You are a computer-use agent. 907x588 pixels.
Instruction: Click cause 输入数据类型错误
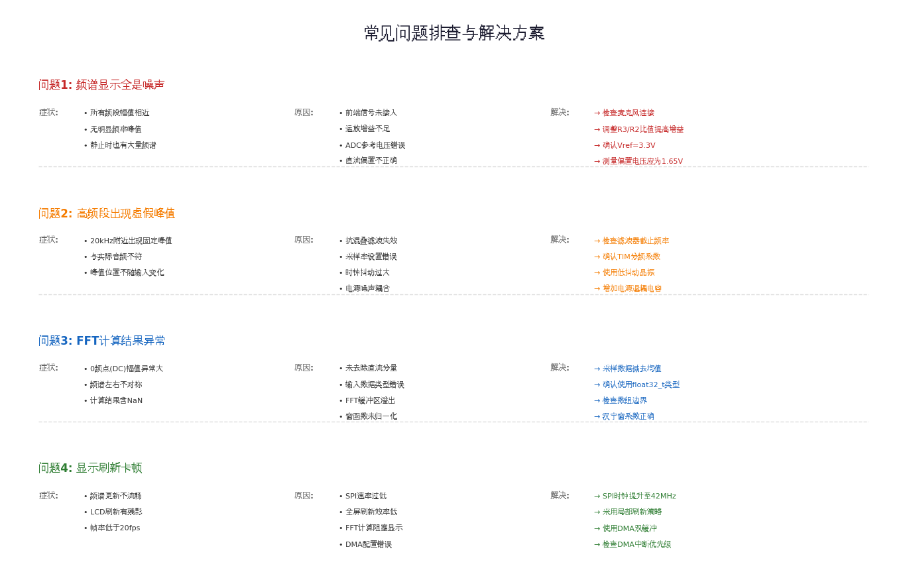[375, 384]
